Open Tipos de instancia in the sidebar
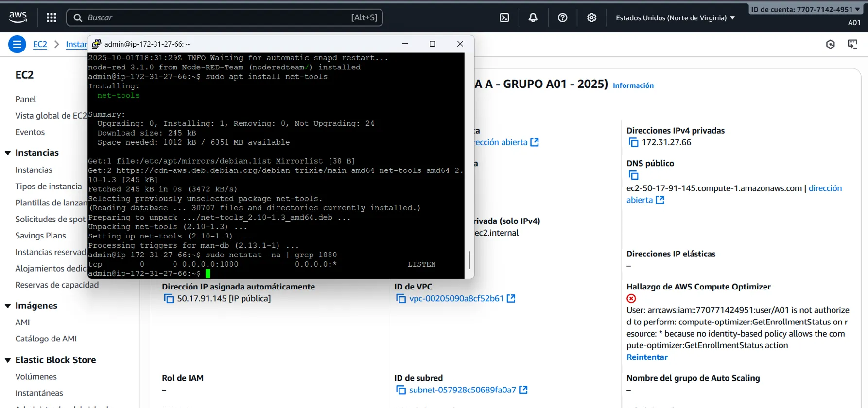 48,187
